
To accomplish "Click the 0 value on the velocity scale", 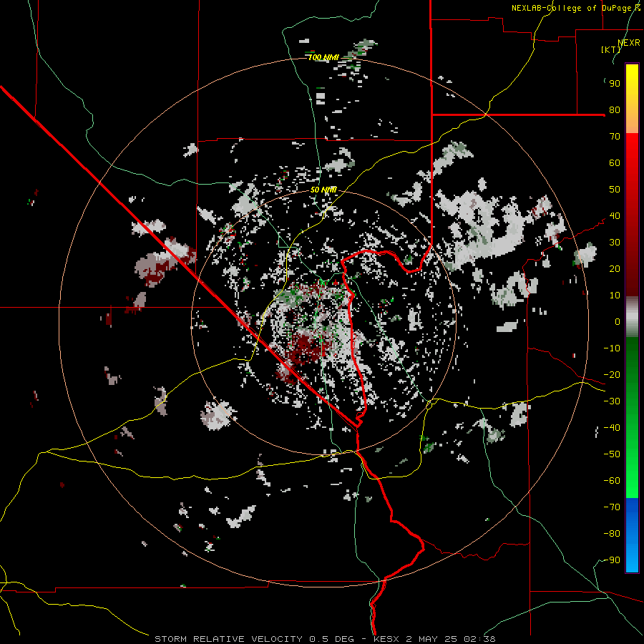I will tap(618, 322).
